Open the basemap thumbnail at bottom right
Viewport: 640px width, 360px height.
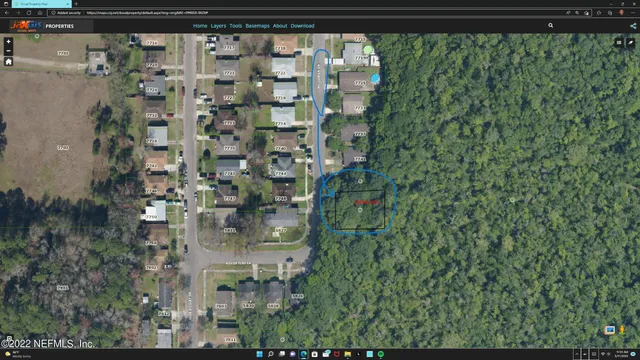click(610, 330)
